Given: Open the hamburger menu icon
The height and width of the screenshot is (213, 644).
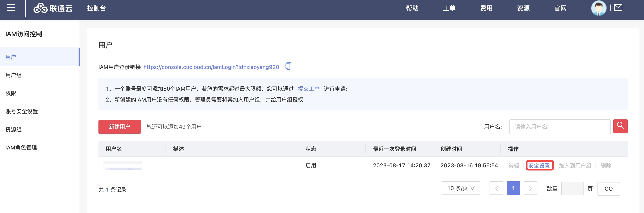Looking at the screenshot, I should 11,8.
